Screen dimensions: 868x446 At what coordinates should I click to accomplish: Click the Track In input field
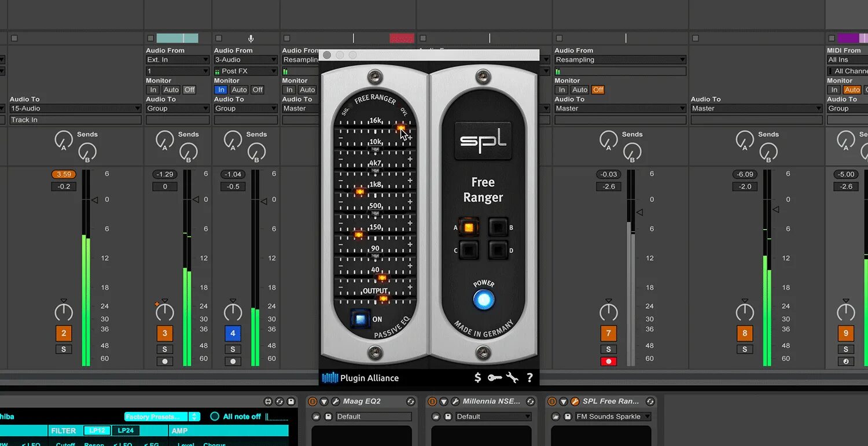pos(75,120)
